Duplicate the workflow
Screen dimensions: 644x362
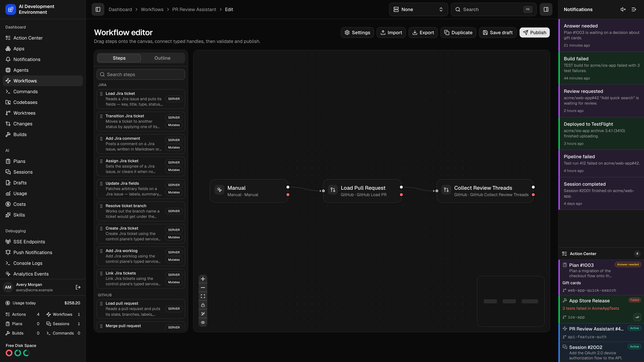click(x=458, y=33)
